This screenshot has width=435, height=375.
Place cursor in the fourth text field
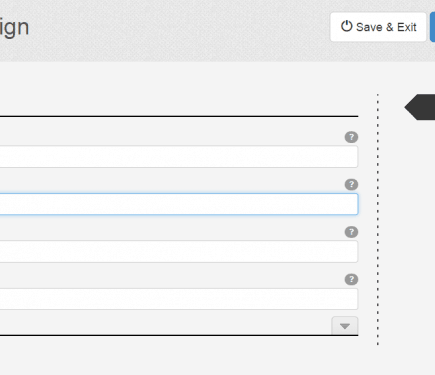[x=179, y=299]
